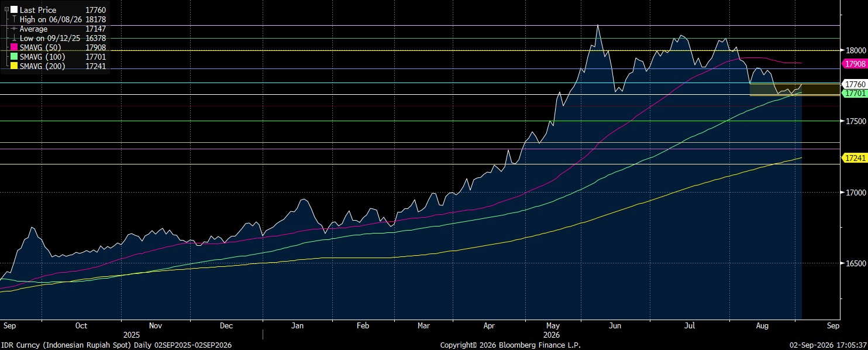Viewport: 868px width, 350px height.
Task: Click the Jun label on the date axis
Action: (x=615, y=325)
